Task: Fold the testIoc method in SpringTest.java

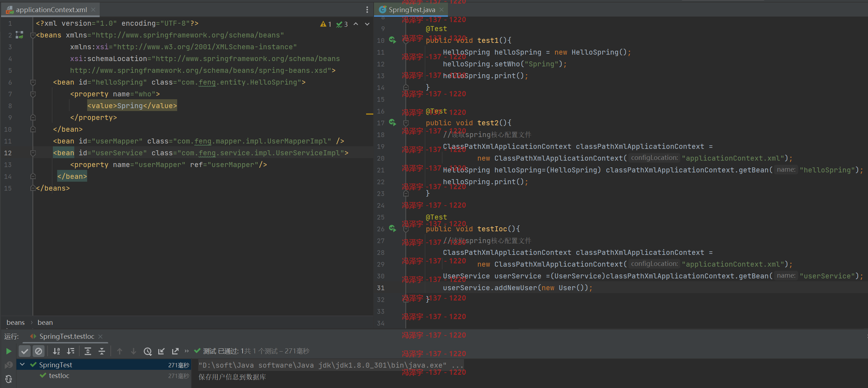Action: 406,229
